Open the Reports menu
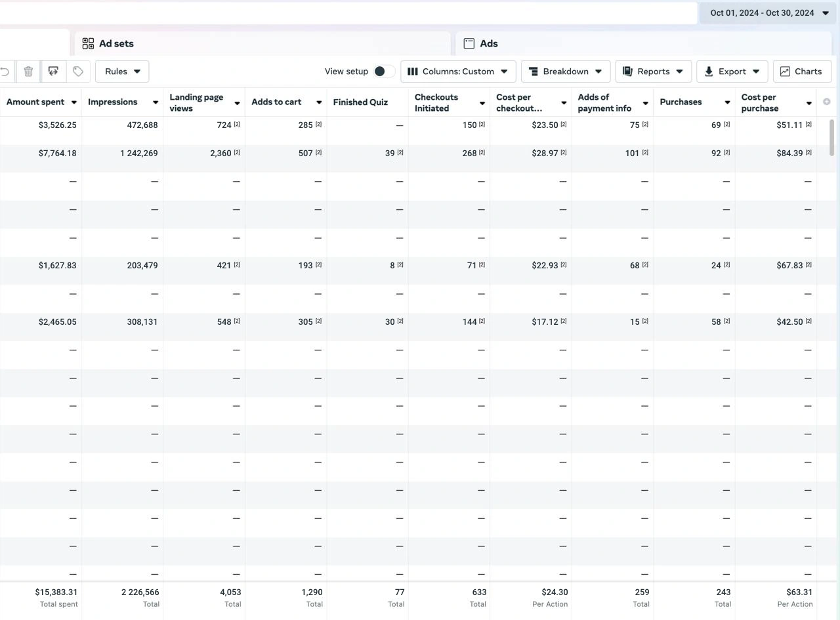Image resolution: width=840 pixels, height=620 pixels. pyautogui.click(x=653, y=72)
